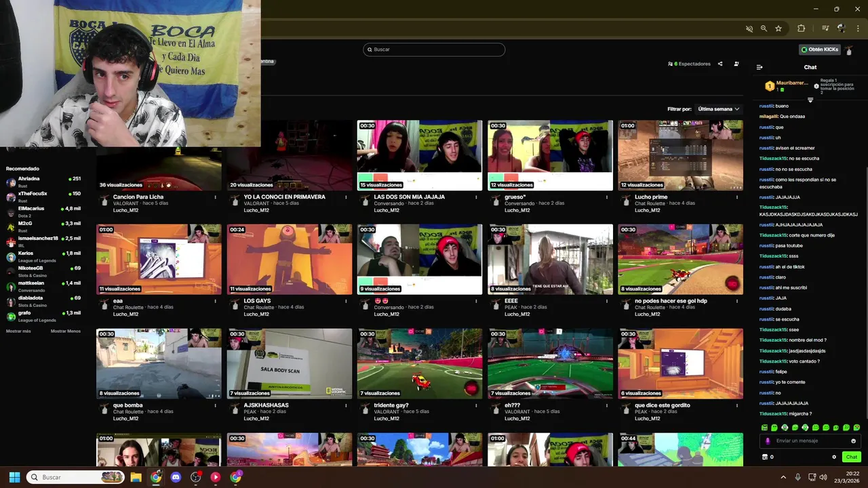The height and width of the screenshot is (488, 868).
Task: Open options for clip LAS DOS SON MIA JAJAJA
Action: (476, 197)
